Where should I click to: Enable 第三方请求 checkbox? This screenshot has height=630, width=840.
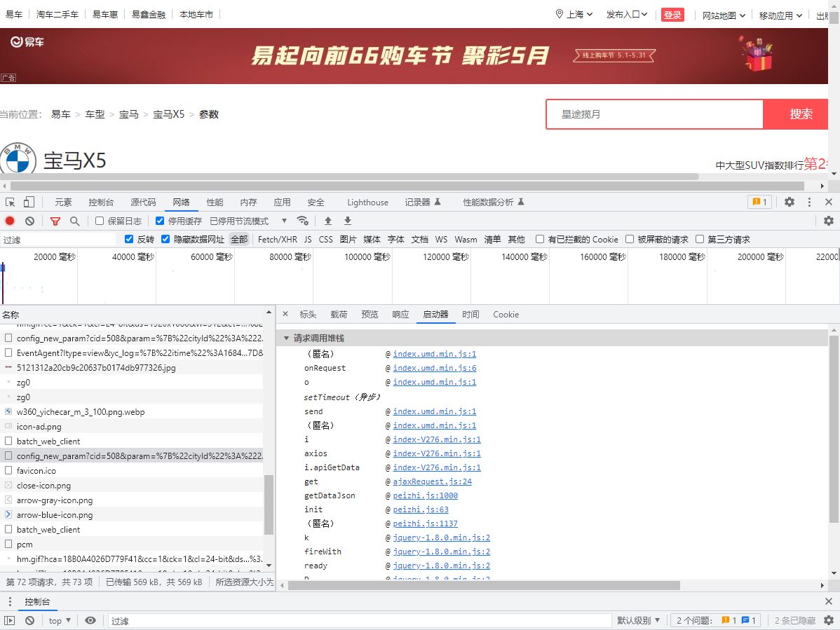click(x=699, y=239)
